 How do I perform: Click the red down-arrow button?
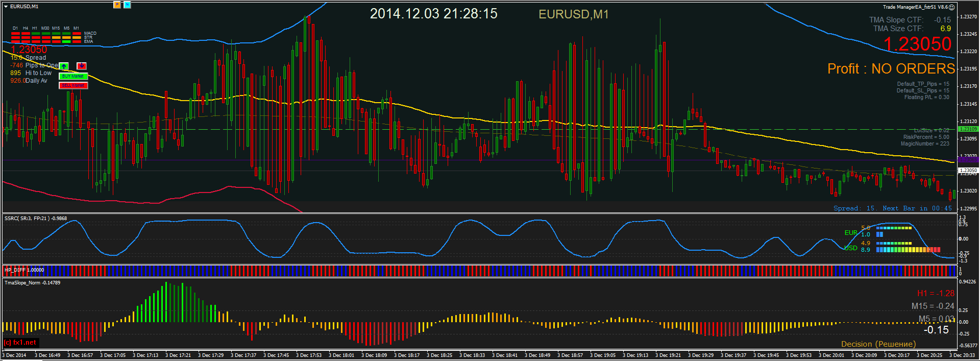tap(82, 66)
